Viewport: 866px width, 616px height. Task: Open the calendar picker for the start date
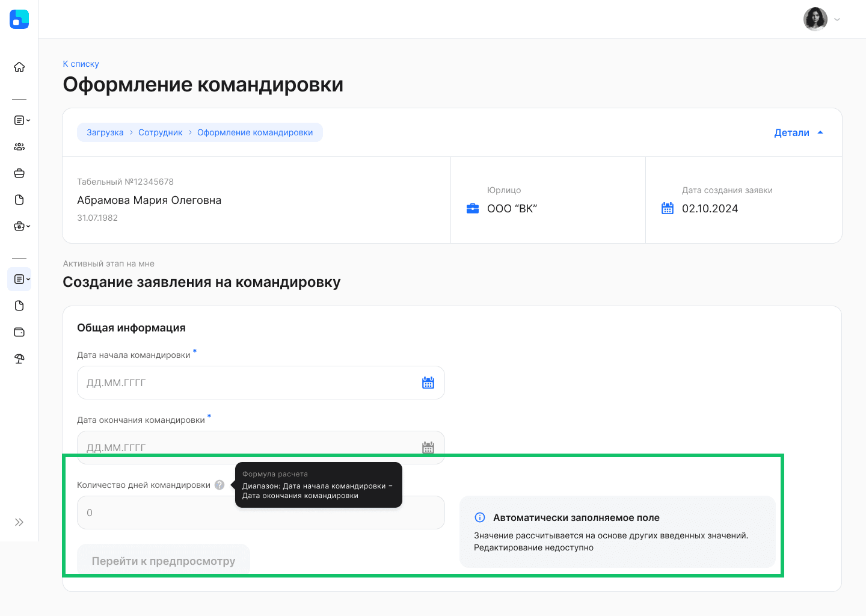(x=428, y=383)
